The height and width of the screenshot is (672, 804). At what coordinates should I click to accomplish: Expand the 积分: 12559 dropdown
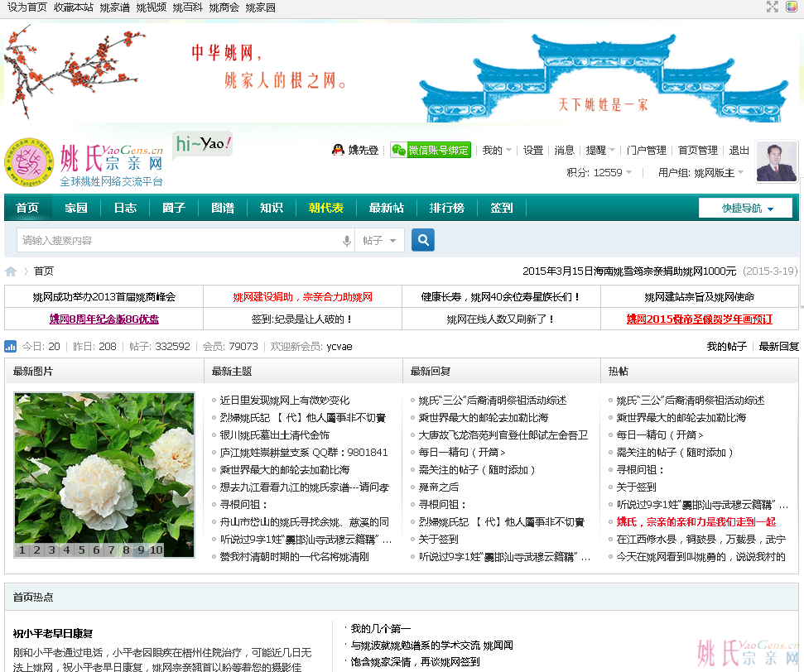599,173
